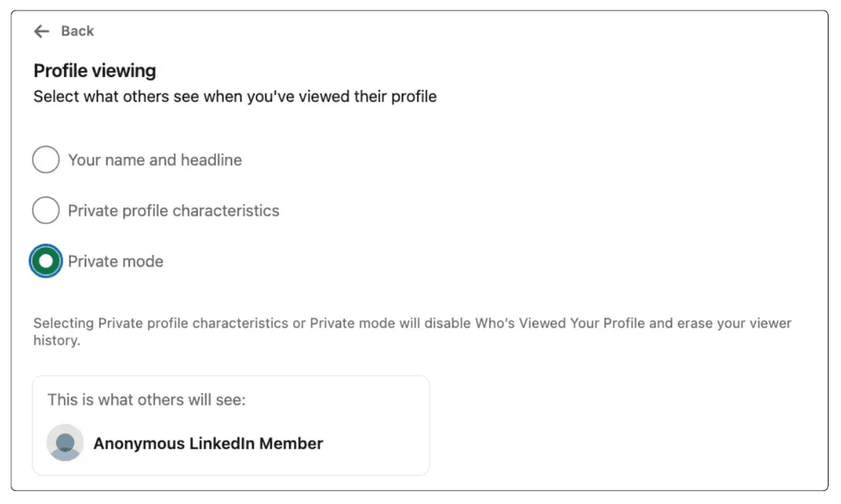Click the Profile viewing heading
The height and width of the screenshot is (504, 841).
pos(94,71)
